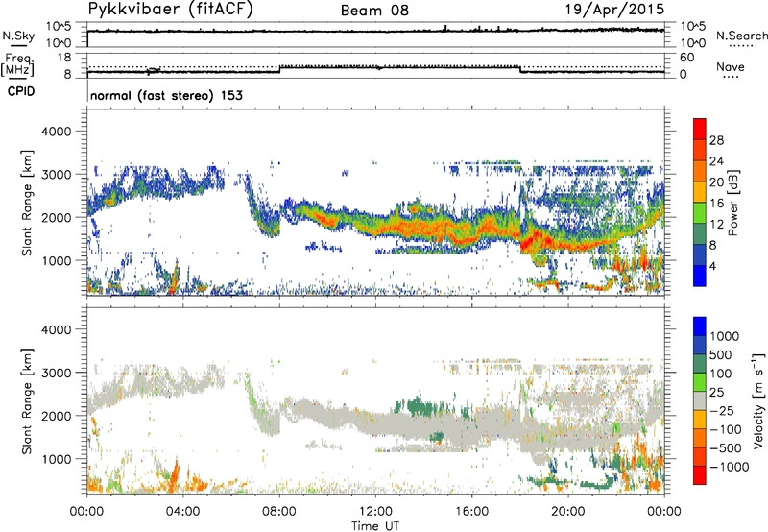768x532 pixels.
Task: Click the "N.Sky" legend label
Action: 18,36
